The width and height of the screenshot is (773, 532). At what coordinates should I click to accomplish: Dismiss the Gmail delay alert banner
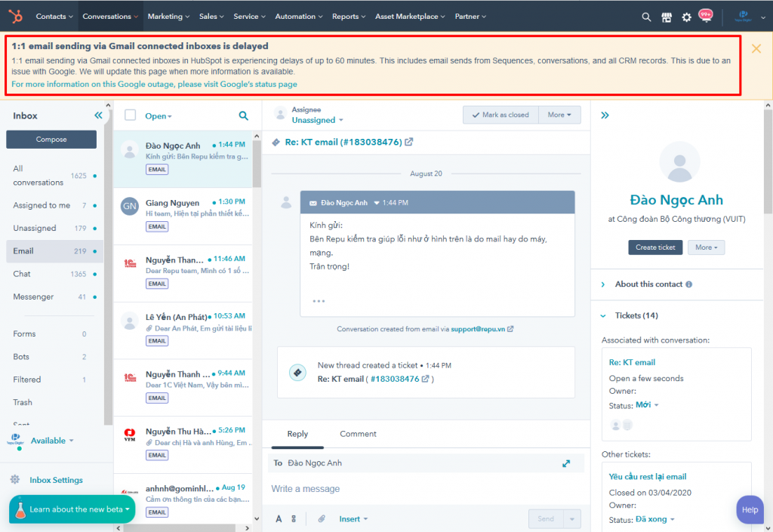click(756, 48)
